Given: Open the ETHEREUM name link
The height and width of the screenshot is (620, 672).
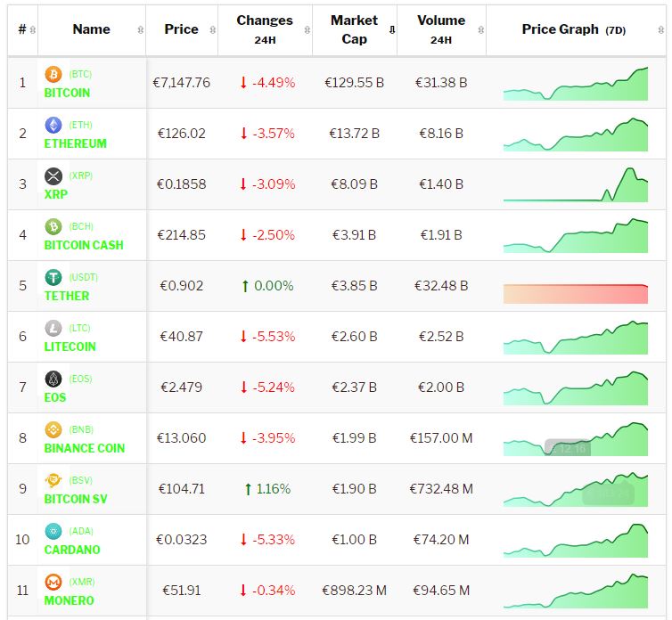Looking at the screenshot, I should pyautogui.click(x=75, y=143).
